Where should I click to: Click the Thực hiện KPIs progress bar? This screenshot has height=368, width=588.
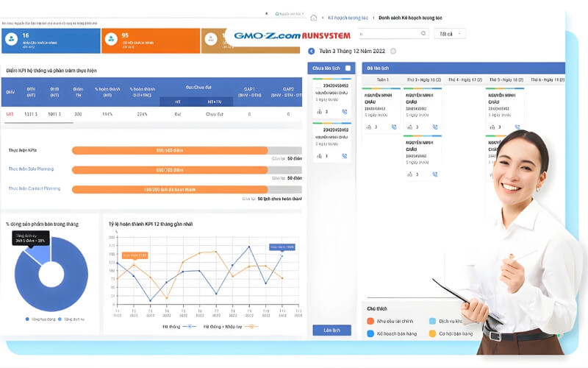[x=187, y=150]
